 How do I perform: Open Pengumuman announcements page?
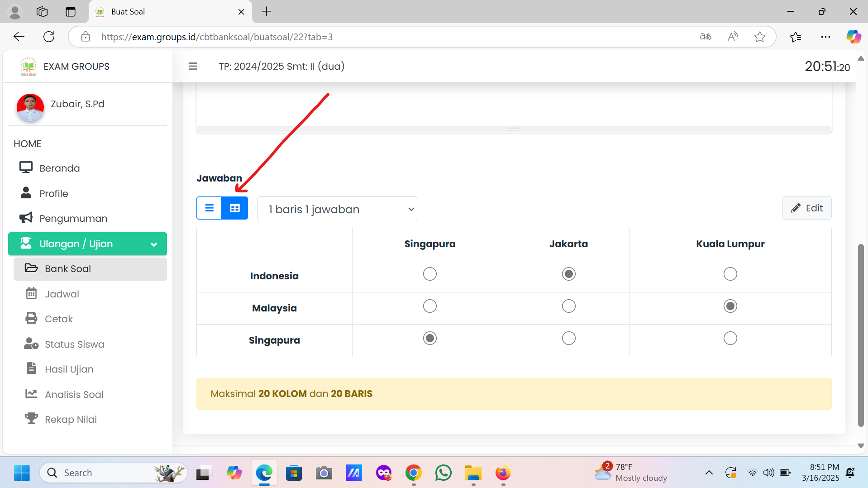pyautogui.click(x=73, y=219)
